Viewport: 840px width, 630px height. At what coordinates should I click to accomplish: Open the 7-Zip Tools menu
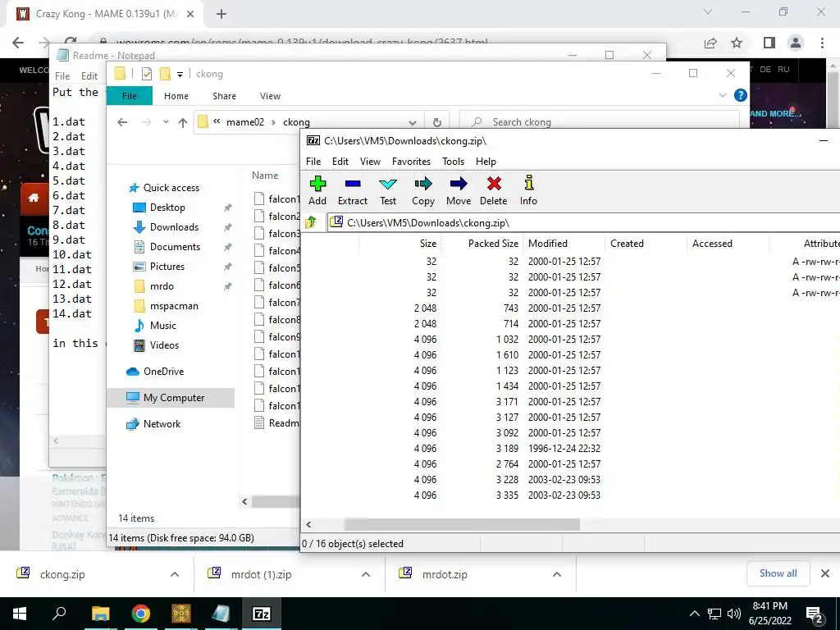tap(453, 162)
